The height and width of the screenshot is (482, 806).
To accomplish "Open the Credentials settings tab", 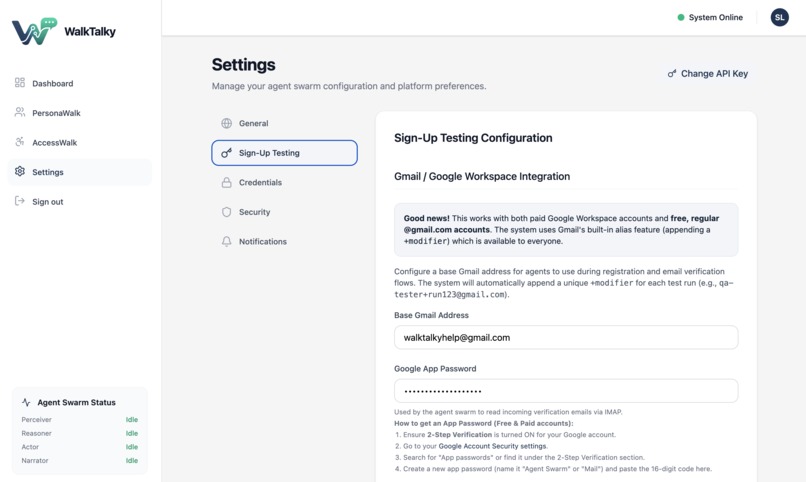I will pyautogui.click(x=284, y=182).
